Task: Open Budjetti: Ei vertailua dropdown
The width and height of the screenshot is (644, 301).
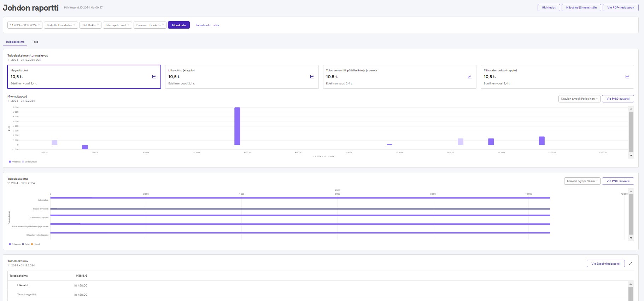Action: [x=61, y=25]
